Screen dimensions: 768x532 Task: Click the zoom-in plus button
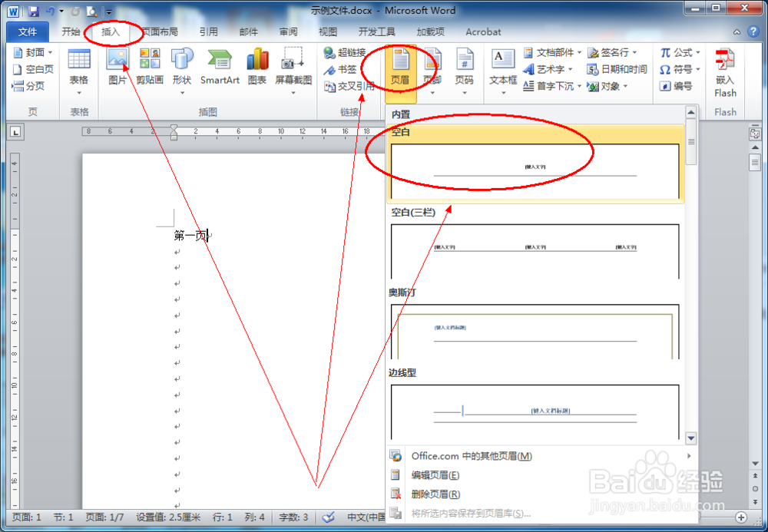741,517
